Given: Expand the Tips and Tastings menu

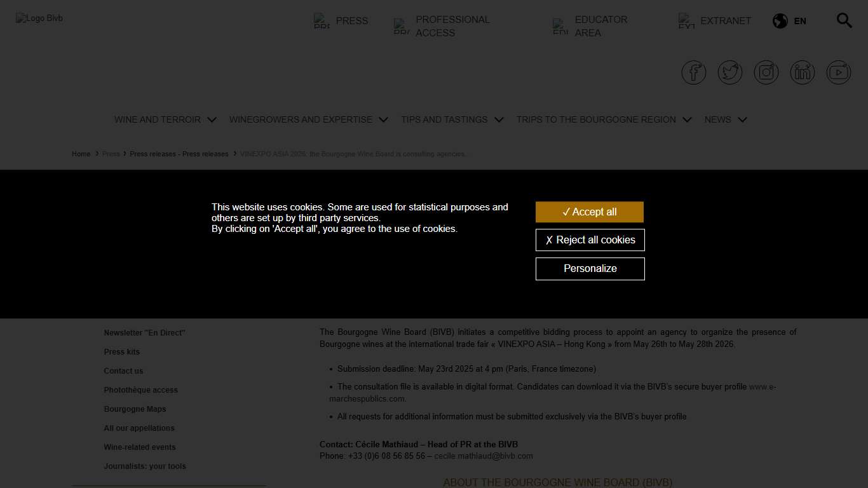Looking at the screenshot, I should point(452,119).
